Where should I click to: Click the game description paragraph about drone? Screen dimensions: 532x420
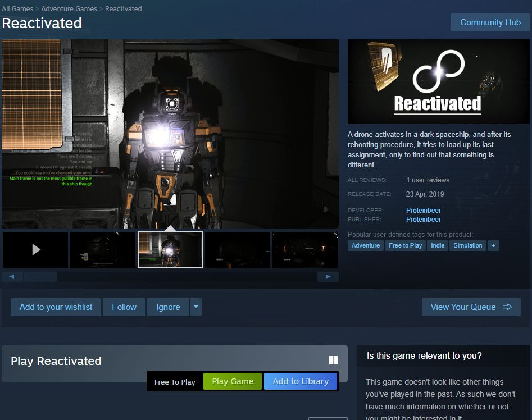pyautogui.click(x=429, y=149)
